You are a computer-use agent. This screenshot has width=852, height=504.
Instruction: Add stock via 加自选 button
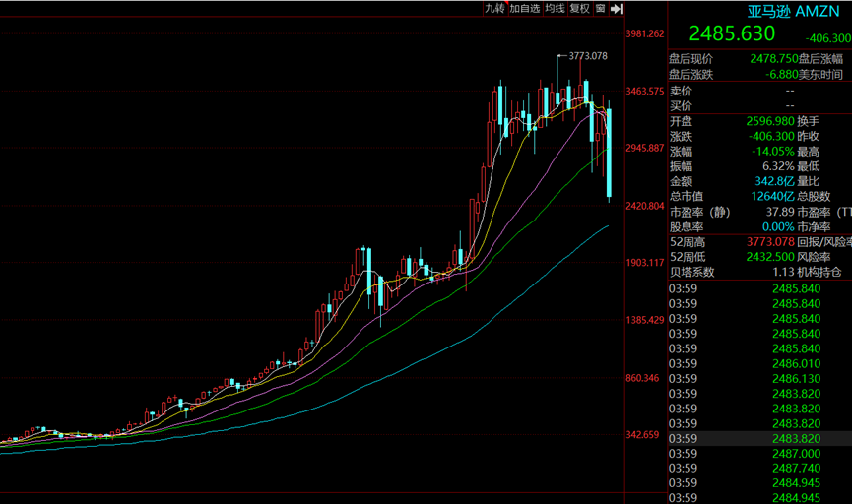[525, 8]
